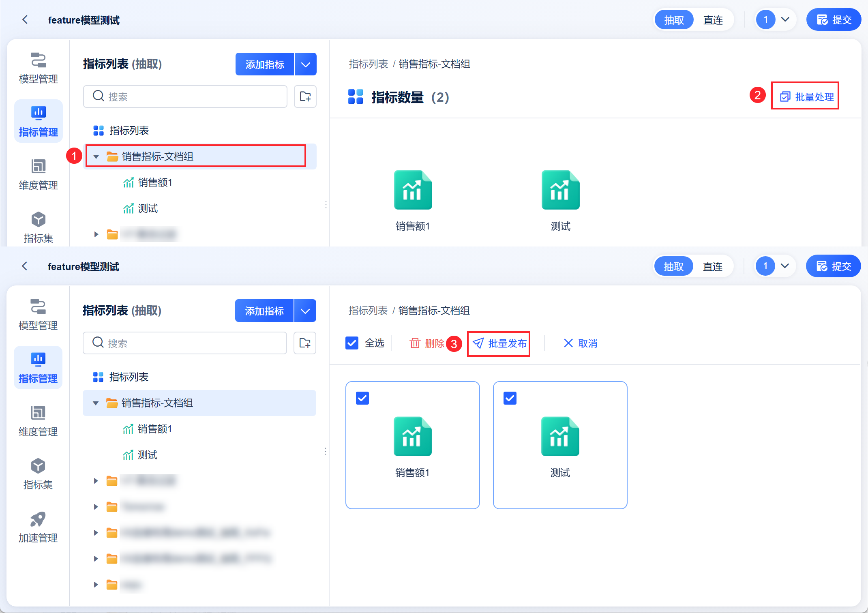Screen dimensions: 868x613
Task: Click 取消 to exit batch mode
Action: click(580, 343)
